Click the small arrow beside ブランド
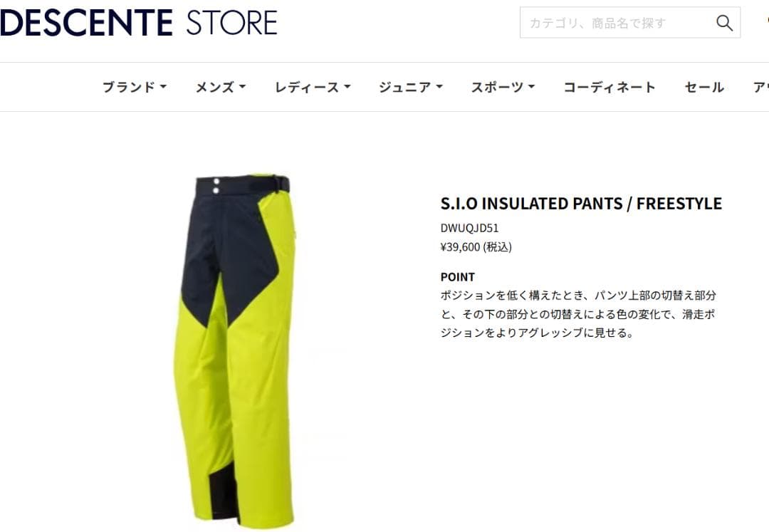The image size is (769, 532). coord(163,87)
